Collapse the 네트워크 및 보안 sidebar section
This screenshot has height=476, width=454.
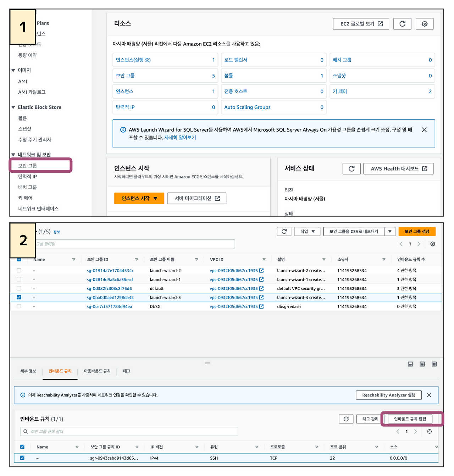[x=13, y=155]
